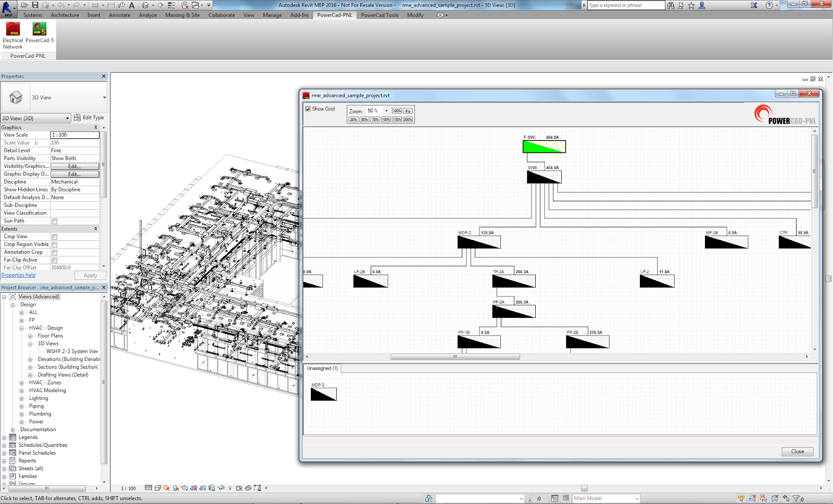Switch to the Systems ribbon tab

32,15
